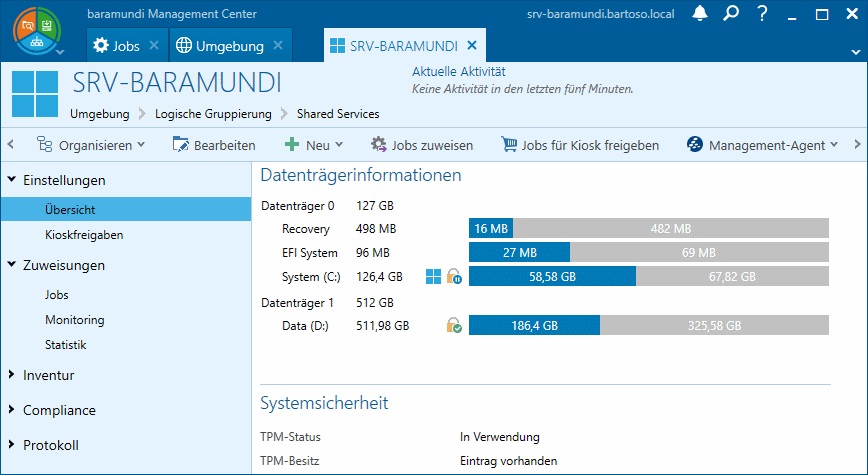Click the 126,4 GB size value
Image resolution: width=868 pixels, height=475 pixels.
(x=379, y=276)
